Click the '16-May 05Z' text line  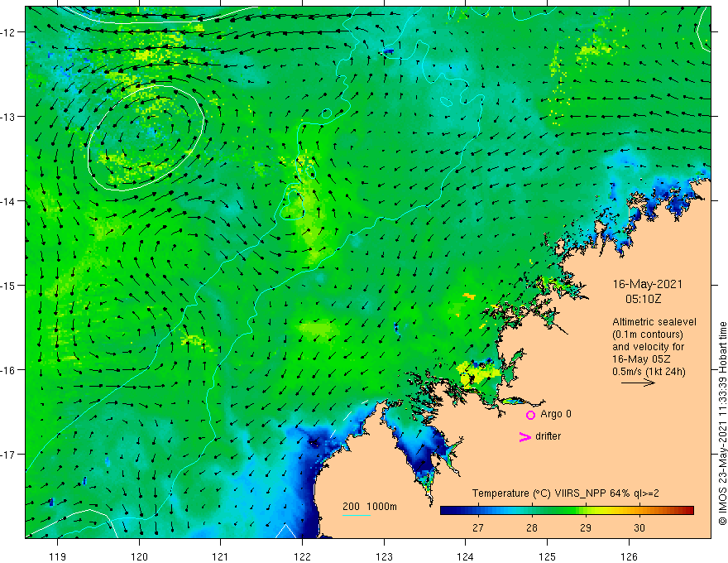pos(641,359)
